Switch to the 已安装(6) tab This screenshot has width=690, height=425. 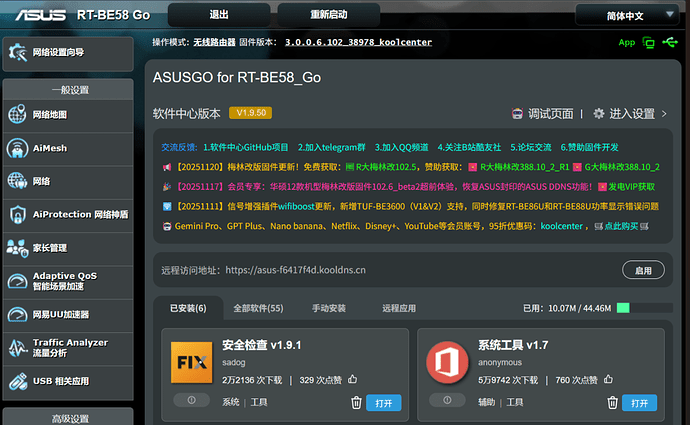pyautogui.click(x=188, y=308)
